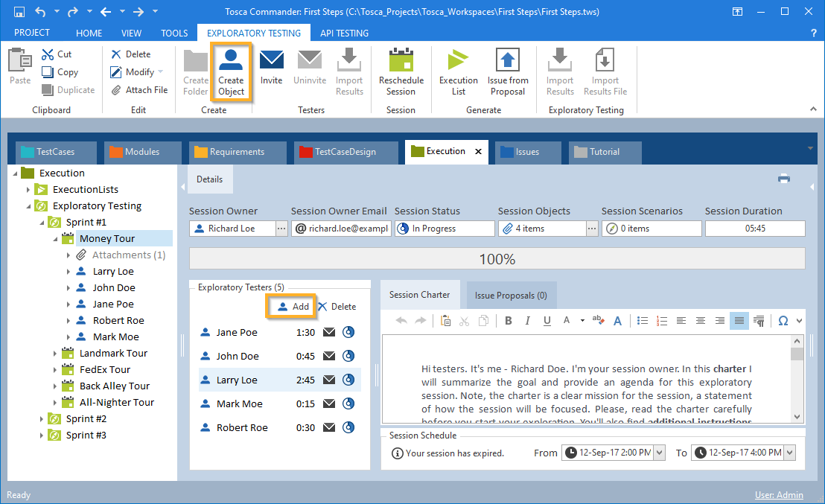The width and height of the screenshot is (825, 504).
Task: Insert a special character with Omega icon
Action: (783, 321)
